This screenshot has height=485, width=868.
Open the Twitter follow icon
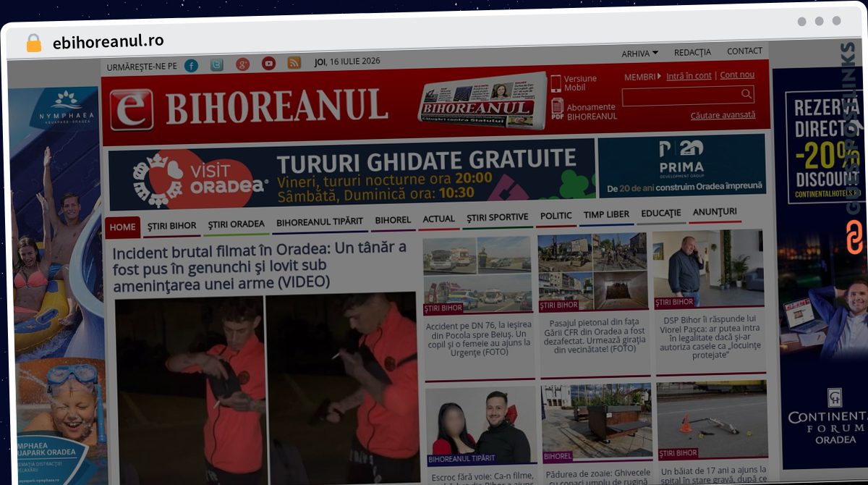[x=216, y=65]
